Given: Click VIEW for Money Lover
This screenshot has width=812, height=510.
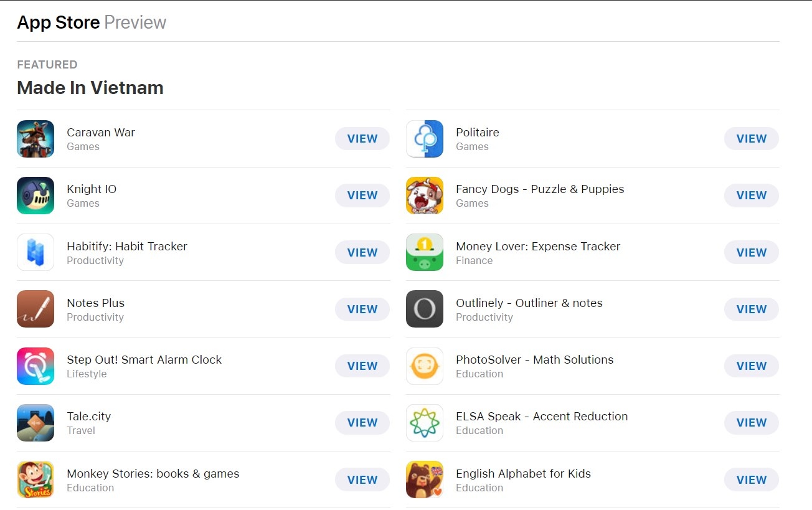Looking at the screenshot, I should [751, 252].
